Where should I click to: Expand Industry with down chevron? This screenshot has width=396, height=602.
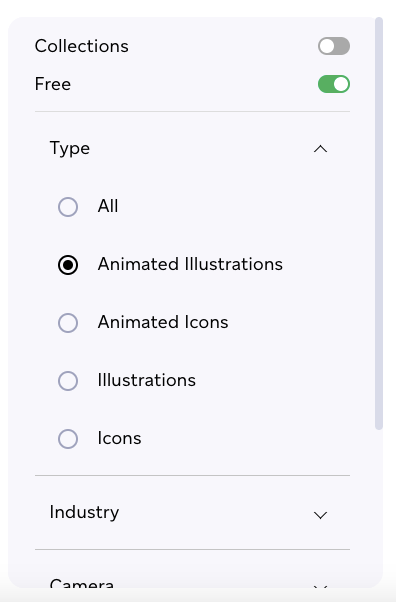click(320, 515)
